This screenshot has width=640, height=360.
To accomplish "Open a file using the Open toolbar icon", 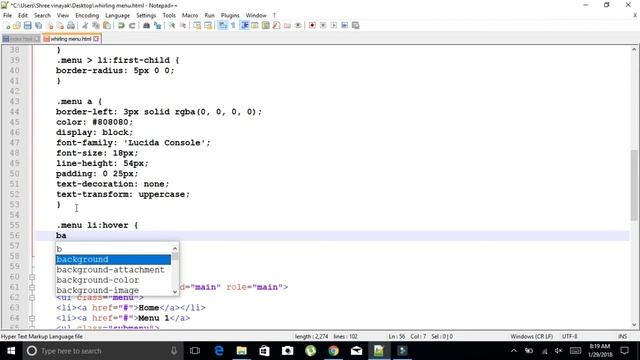I will [x=17, y=25].
